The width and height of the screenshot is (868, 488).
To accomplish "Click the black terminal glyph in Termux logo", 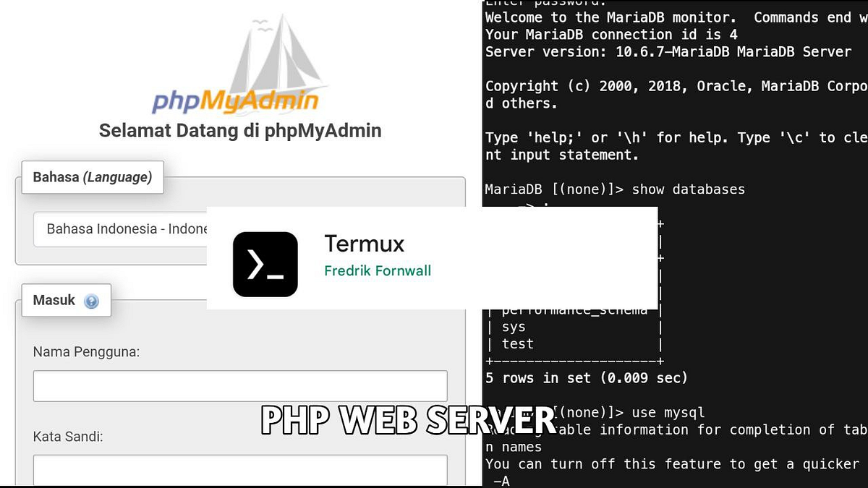I will pyautogui.click(x=265, y=264).
